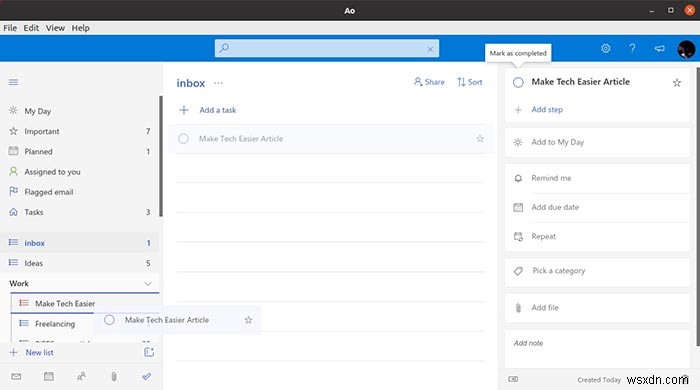Click the Work group label
700x390 pixels.
pyautogui.click(x=19, y=284)
